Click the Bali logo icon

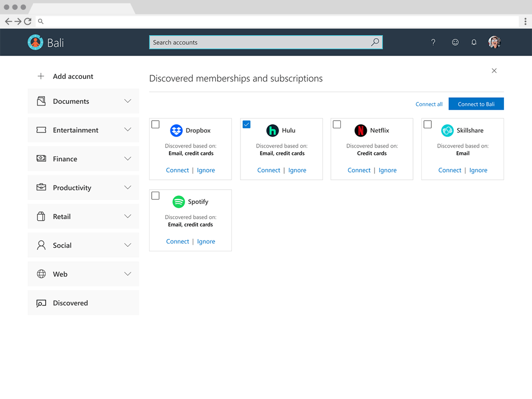[x=35, y=43]
